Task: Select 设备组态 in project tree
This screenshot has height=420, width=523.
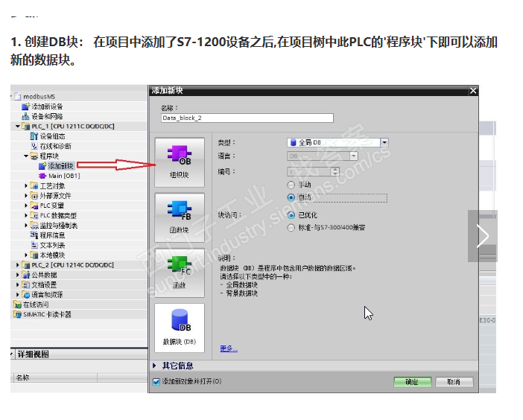Action: click(52, 136)
